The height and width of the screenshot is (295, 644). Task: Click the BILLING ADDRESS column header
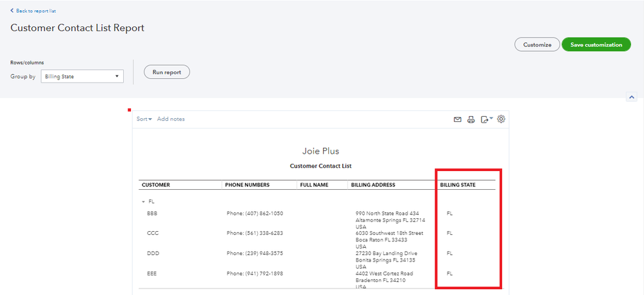(x=373, y=185)
